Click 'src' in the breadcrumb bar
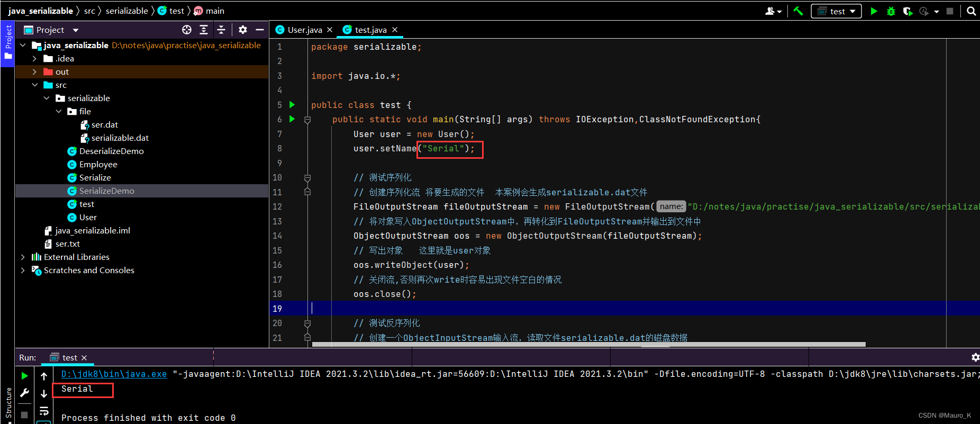 tap(89, 11)
